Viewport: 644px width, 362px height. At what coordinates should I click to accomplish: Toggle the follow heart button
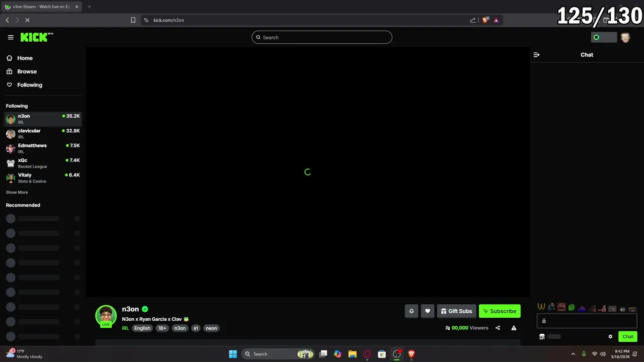428,311
